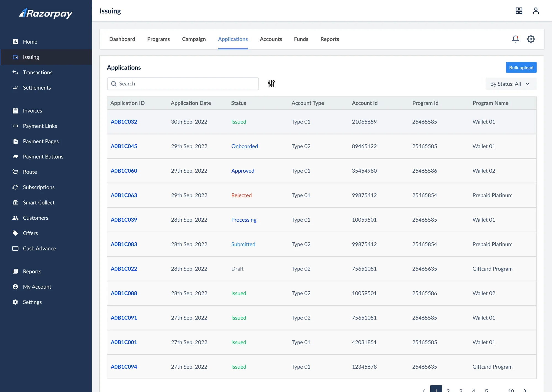552x392 pixels.
Task: Open Payment Links in the sidebar
Action: click(40, 126)
